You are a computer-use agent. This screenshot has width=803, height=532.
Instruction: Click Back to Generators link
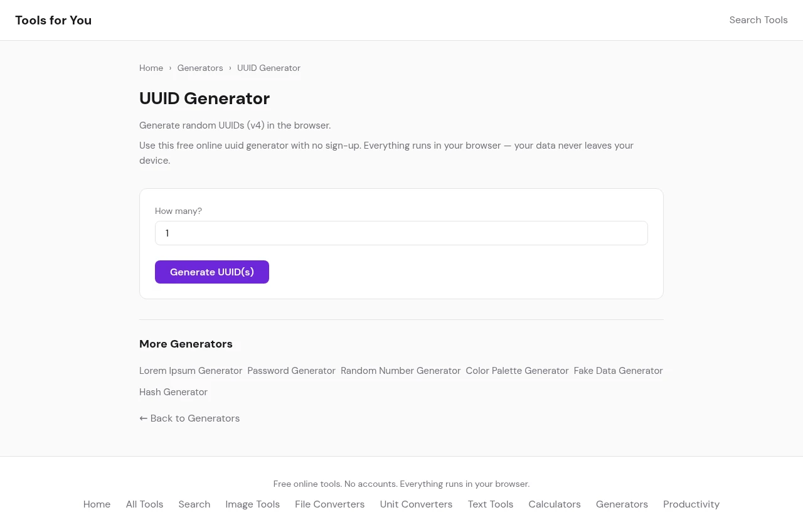pyautogui.click(x=189, y=418)
